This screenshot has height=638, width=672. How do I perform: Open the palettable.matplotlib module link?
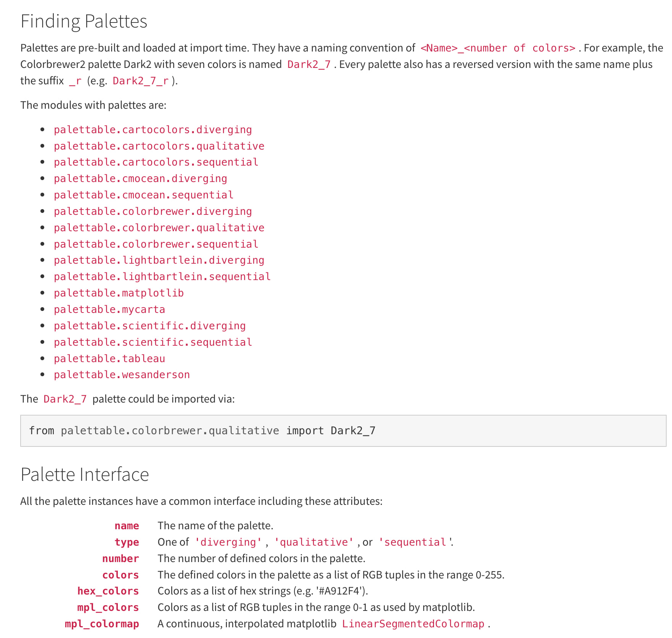119,293
